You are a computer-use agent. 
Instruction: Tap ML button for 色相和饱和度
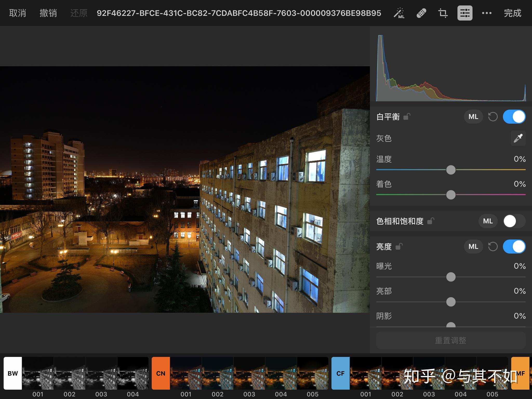click(x=488, y=221)
